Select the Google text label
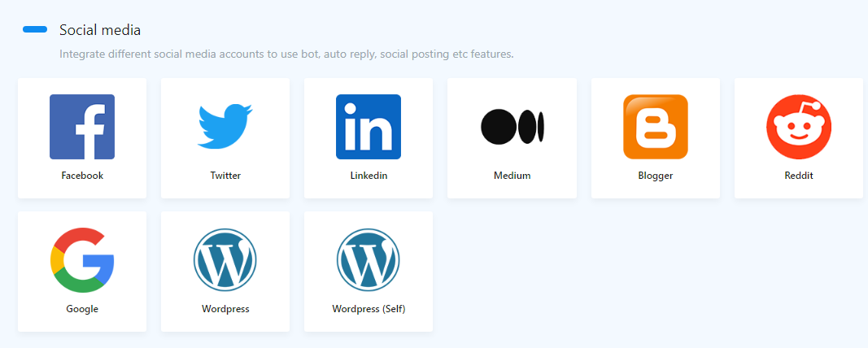Screen dimensions: 868x348 [82, 309]
